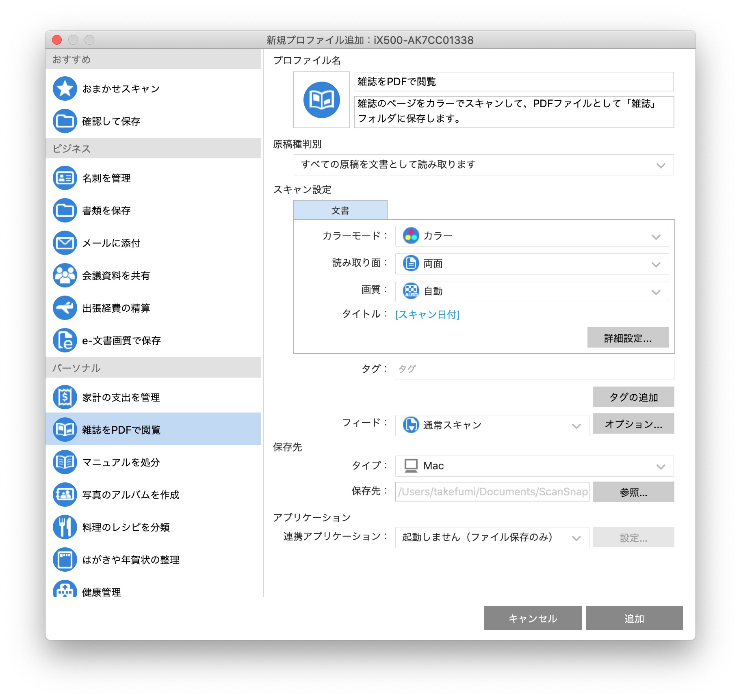Click the 健康管理 medical icon

(65, 589)
